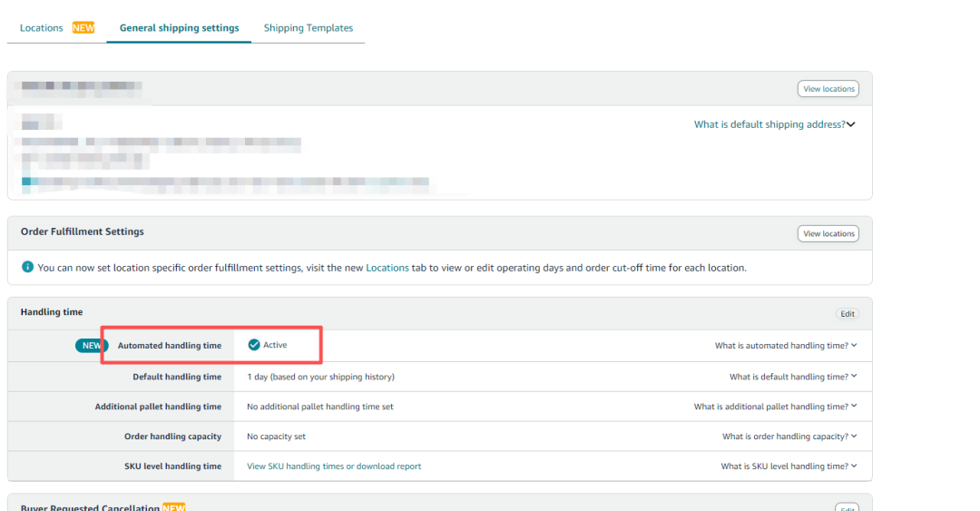Click the blue info icon in Order Fulfillment Settings

coord(27,267)
